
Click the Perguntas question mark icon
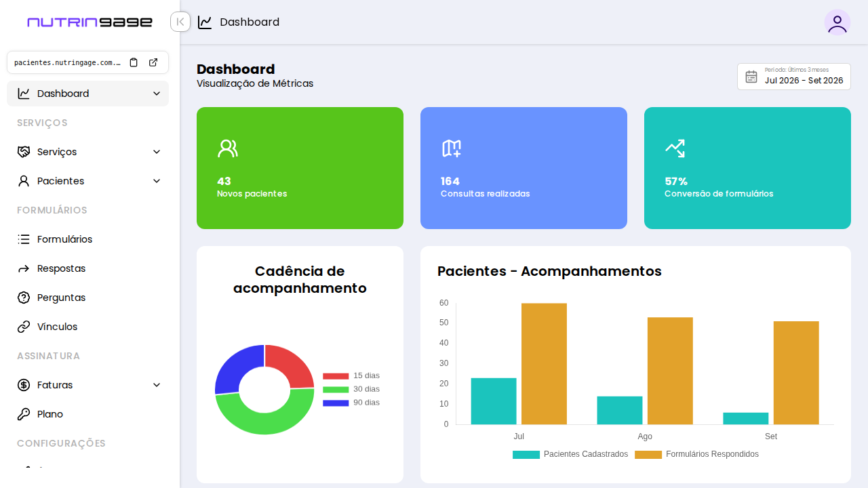(24, 298)
